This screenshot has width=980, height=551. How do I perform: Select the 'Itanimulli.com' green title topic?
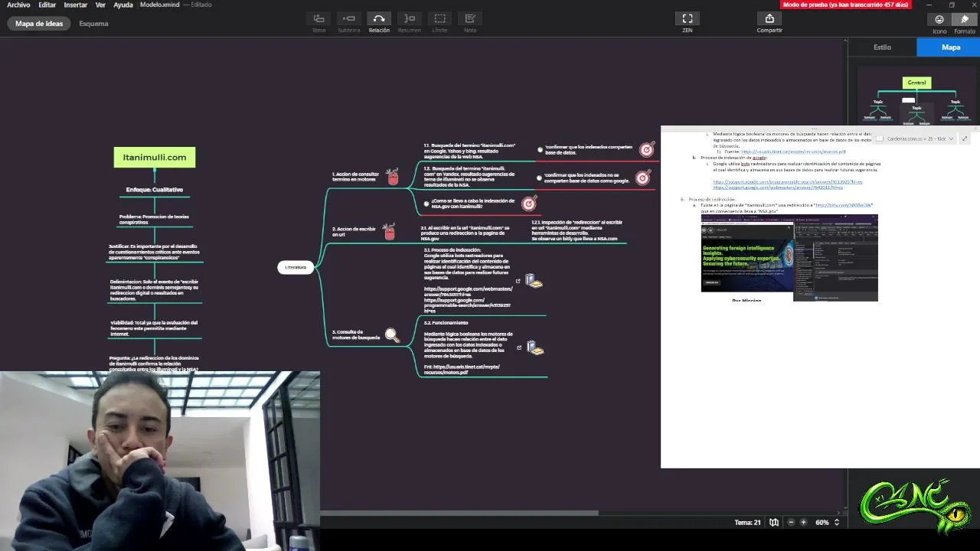155,157
